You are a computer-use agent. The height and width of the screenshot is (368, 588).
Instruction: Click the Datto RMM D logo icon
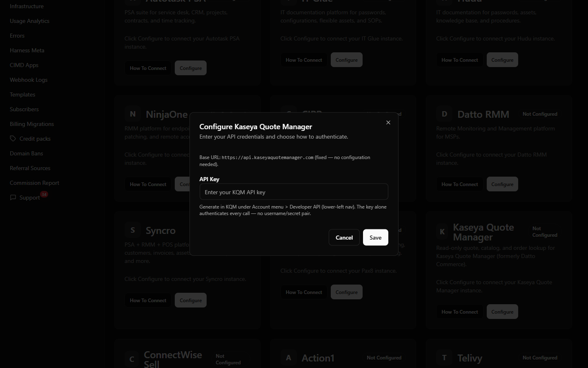pyautogui.click(x=444, y=114)
